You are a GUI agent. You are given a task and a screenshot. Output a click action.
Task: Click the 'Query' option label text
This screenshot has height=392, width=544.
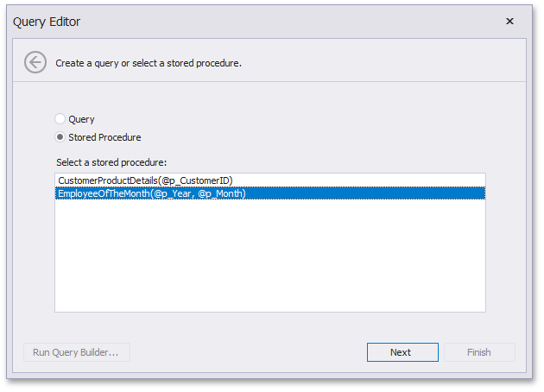click(x=81, y=119)
